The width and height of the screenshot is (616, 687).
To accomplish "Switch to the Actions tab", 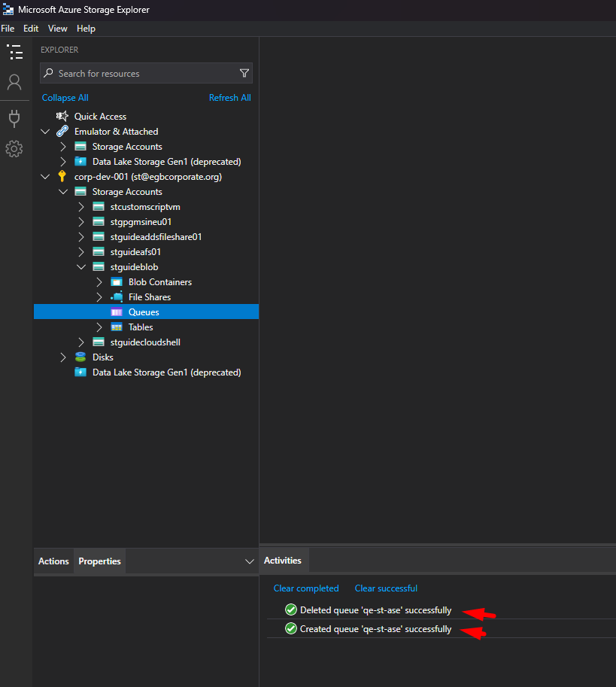I will click(x=53, y=561).
